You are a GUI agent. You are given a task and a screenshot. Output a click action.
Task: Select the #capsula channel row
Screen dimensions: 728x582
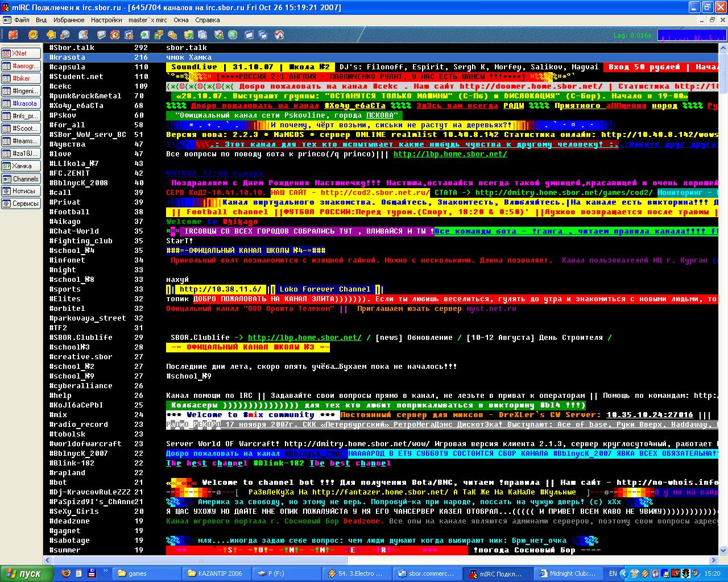pyautogui.click(x=381, y=67)
